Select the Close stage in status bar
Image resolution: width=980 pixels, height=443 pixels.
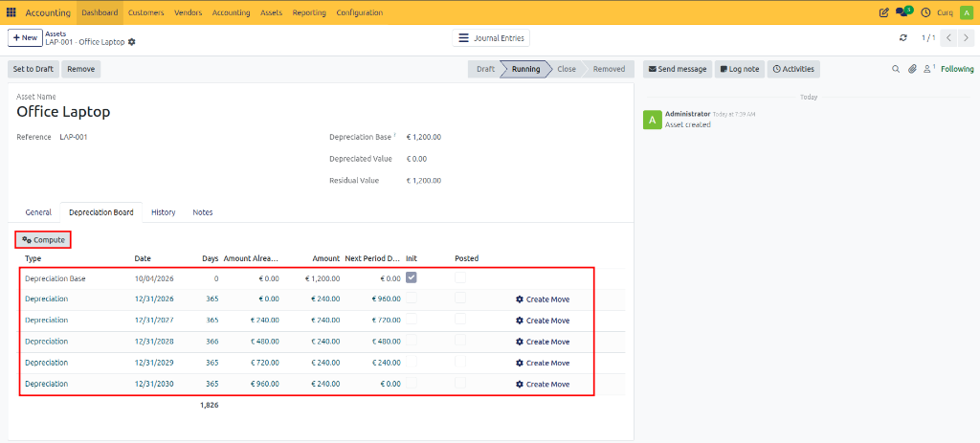coord(567,69)
